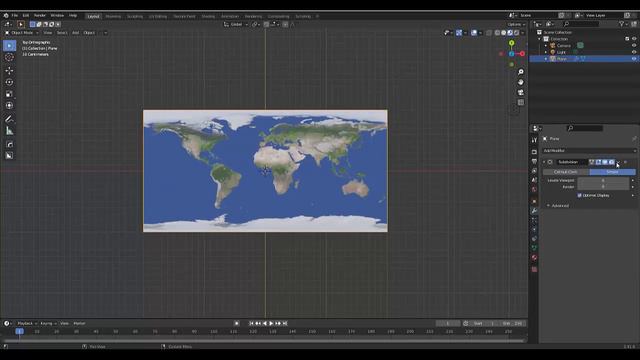Viewport: 640px width, 360px height.
Task: Switch to the Shading workspace tab
Action: (208, 16)
